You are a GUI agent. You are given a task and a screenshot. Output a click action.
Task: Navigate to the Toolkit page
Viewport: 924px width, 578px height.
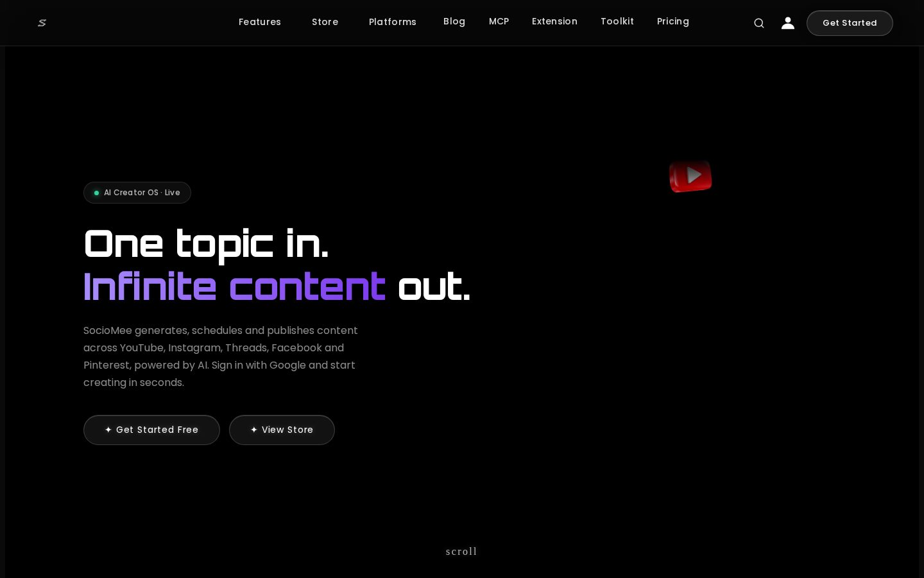click(617, 21)
